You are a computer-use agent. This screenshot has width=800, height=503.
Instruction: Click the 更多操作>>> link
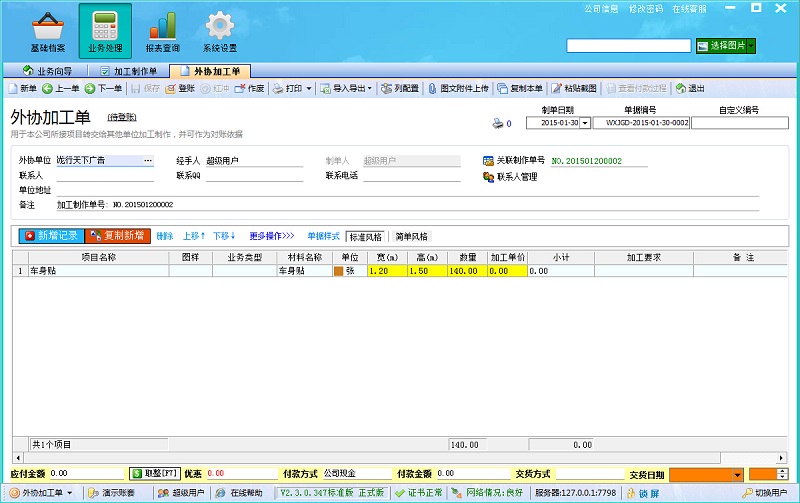(271, 237)
